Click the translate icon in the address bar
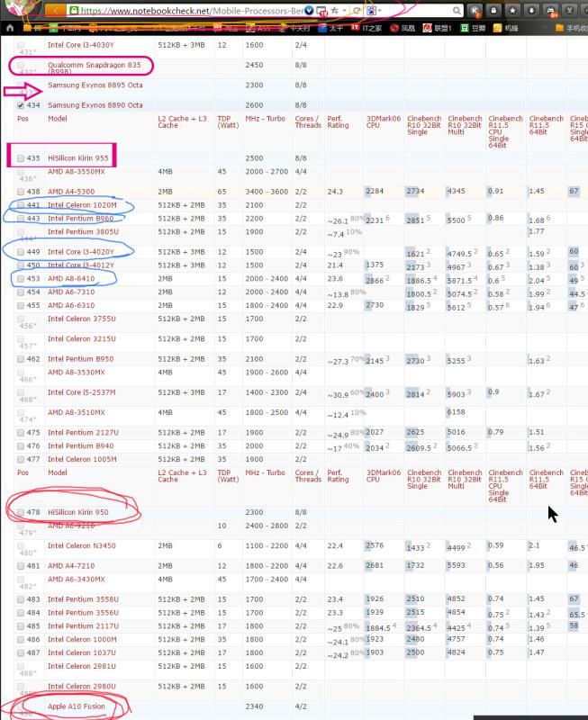Screen dimensions: 588x720 click(x=371, y=10)
